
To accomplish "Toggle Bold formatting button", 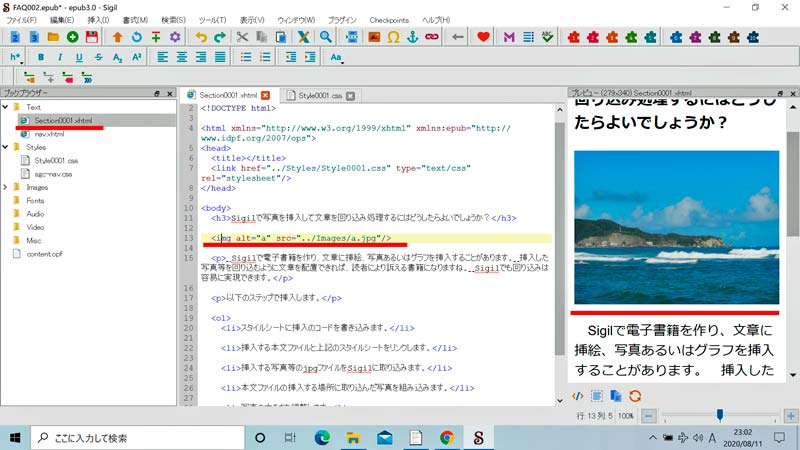I will pos(42,57).
